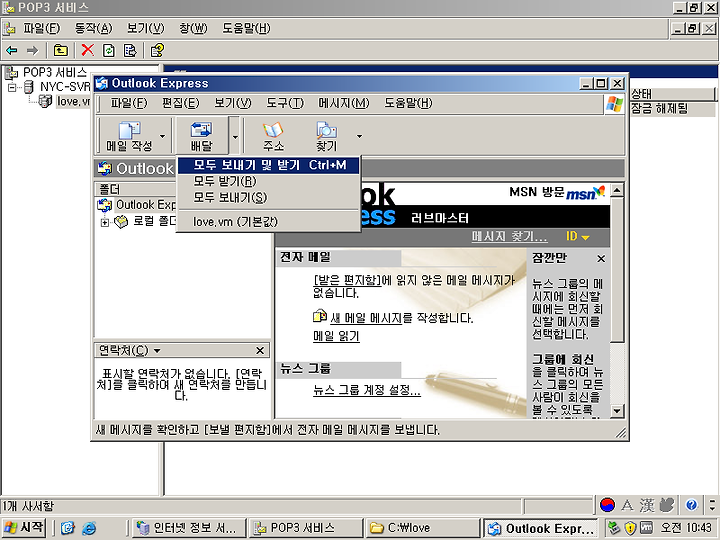Close the 연락처 contacts pane

click(x=260, y=350)
